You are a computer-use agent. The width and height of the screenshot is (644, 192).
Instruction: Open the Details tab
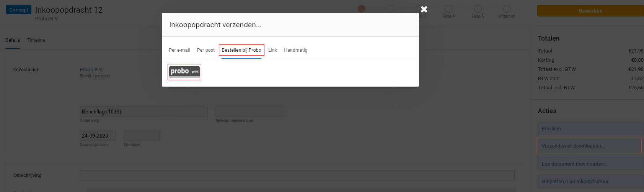pos(13,40)
